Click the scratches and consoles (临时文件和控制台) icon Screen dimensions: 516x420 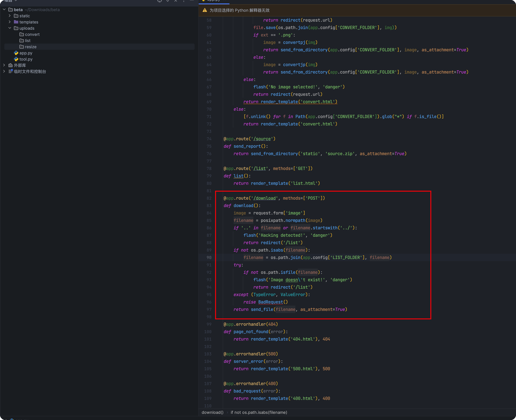10,71
